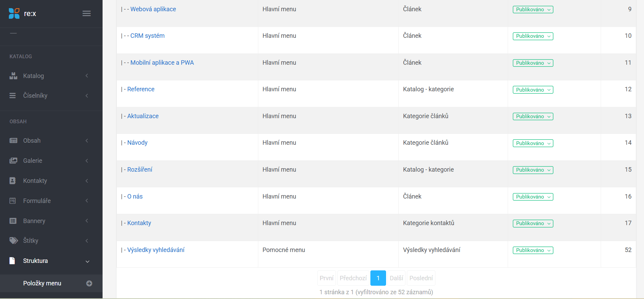Click the Další pagination button
This screenshot has width=644, height=299.
click(396, 278)
